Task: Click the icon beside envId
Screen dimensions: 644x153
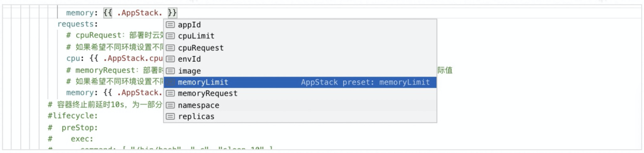Action: pyautogui.click(x=170, y=59)
